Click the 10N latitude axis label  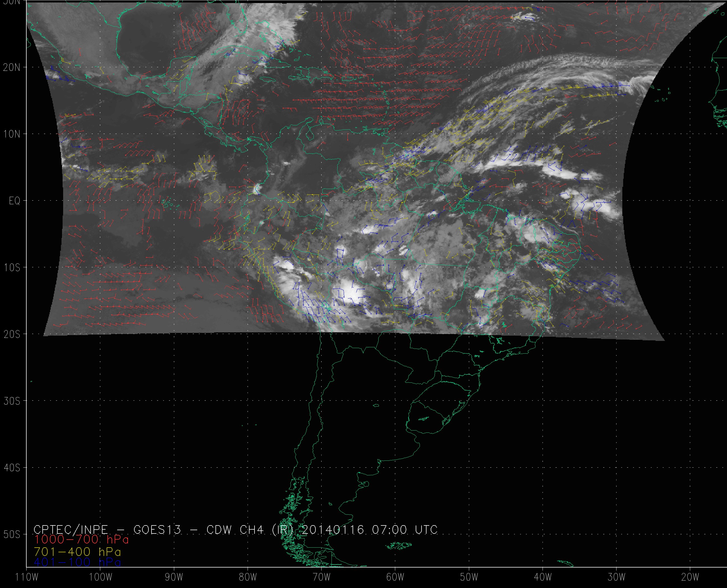tap(12, 134)
